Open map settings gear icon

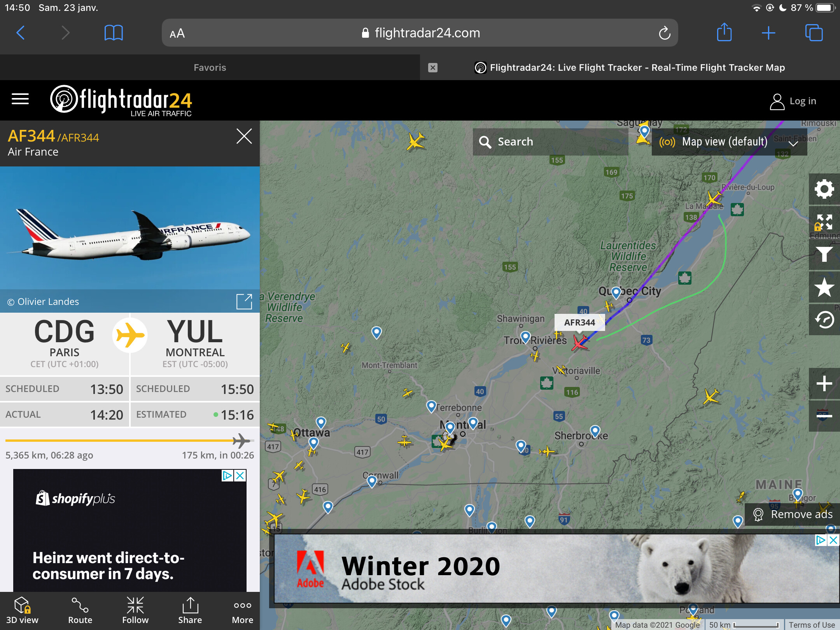824,189
